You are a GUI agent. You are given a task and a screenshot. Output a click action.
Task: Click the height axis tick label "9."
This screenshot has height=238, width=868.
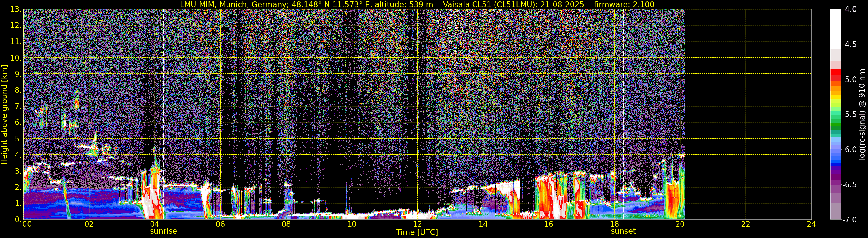pyautogui.click(x=18, y=74)
